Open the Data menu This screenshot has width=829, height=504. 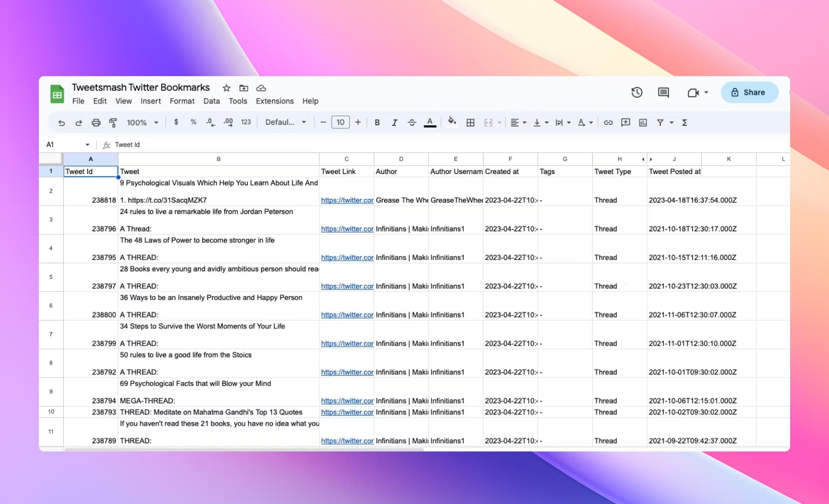pyautogui.click(x=211, y=101)
